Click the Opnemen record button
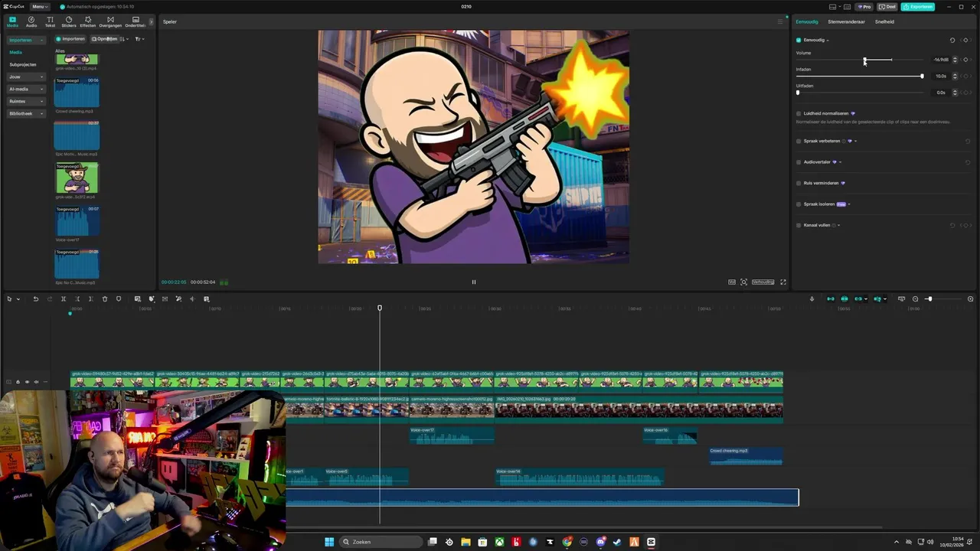980x551 pixels. click(x=105, y=39)
